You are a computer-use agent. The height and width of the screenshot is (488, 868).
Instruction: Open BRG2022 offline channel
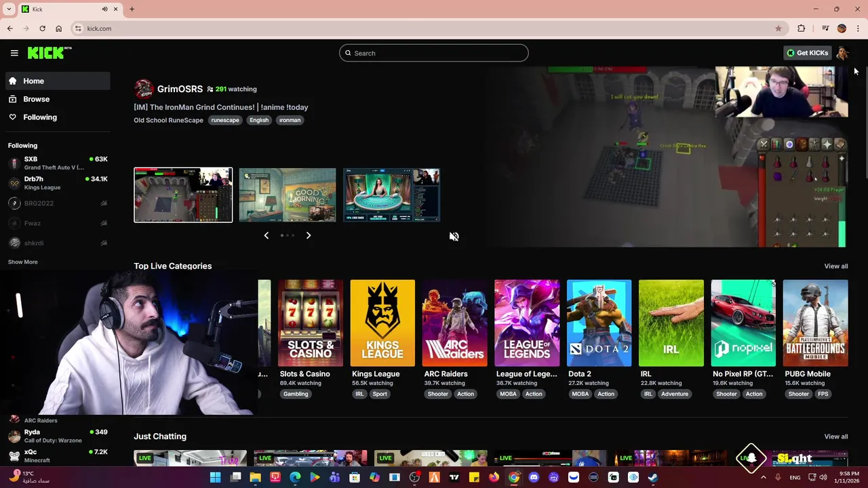pyautogui.click(x=58, y=203)
